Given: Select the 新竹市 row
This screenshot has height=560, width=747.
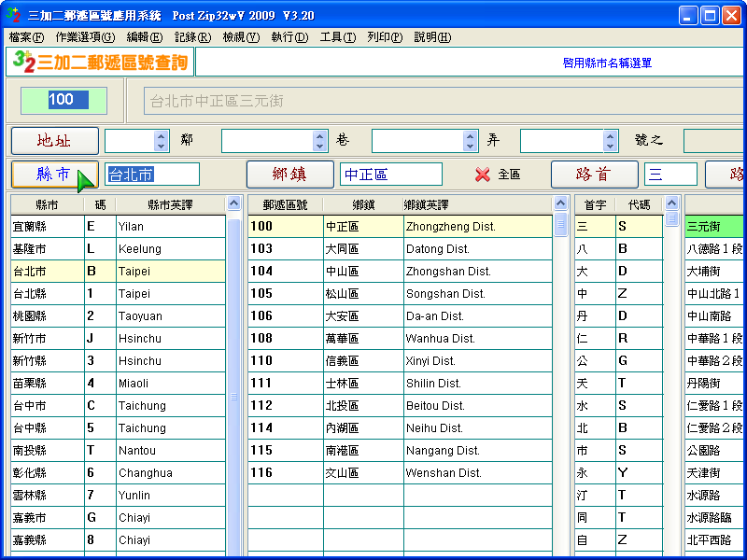Looking at the screenshot, I should (119, 338).
